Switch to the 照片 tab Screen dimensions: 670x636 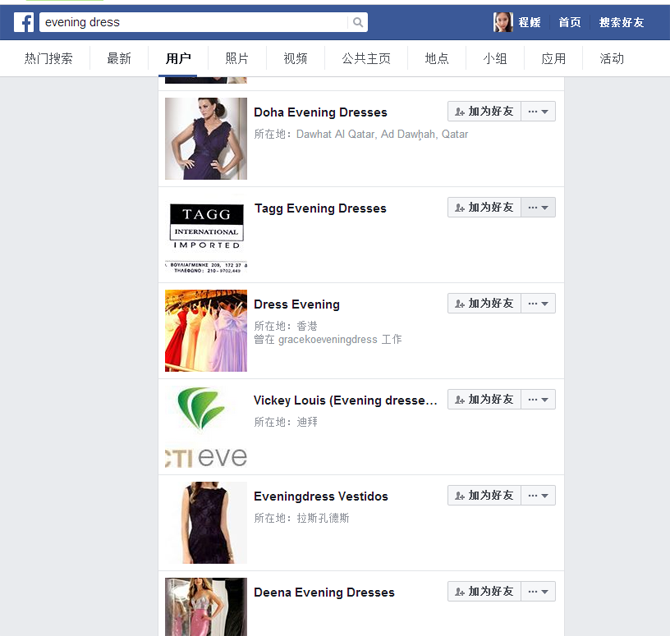tap(237, 59)
